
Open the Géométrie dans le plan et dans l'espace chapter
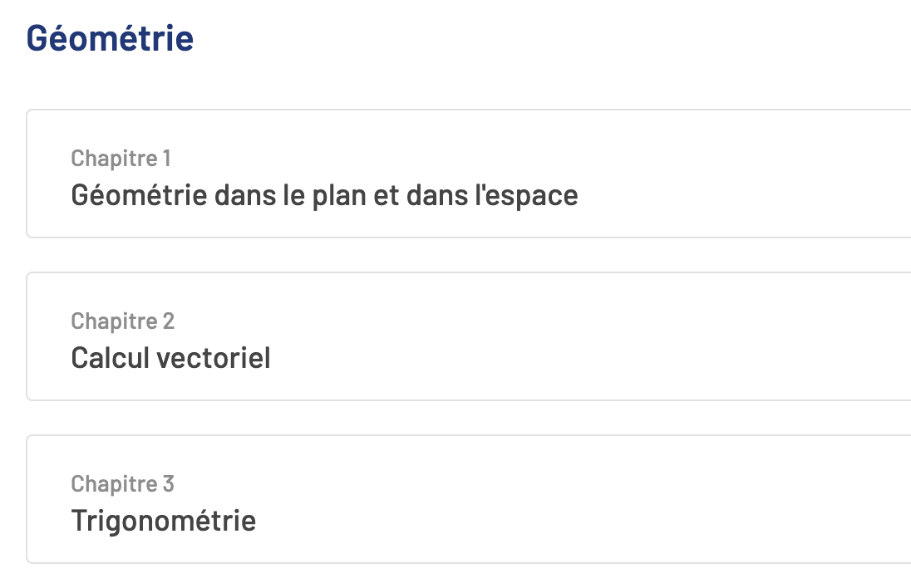tap(324, 196)
